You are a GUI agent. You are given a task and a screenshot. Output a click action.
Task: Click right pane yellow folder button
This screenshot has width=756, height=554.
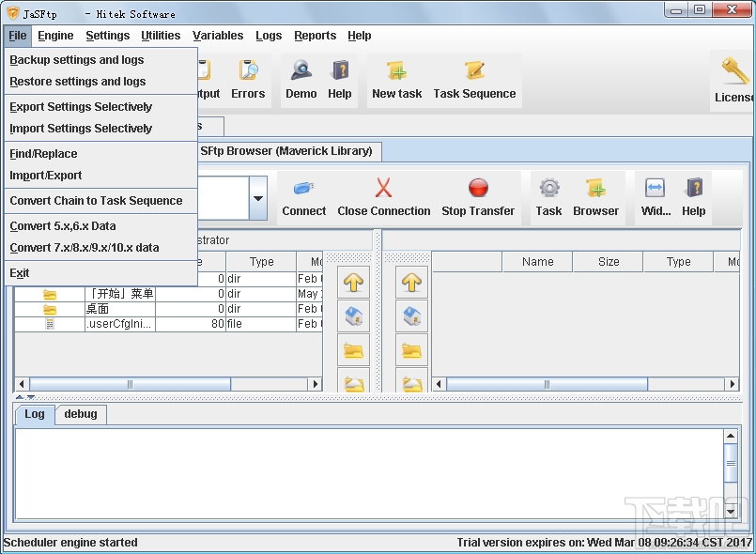[x=411, y=350]
